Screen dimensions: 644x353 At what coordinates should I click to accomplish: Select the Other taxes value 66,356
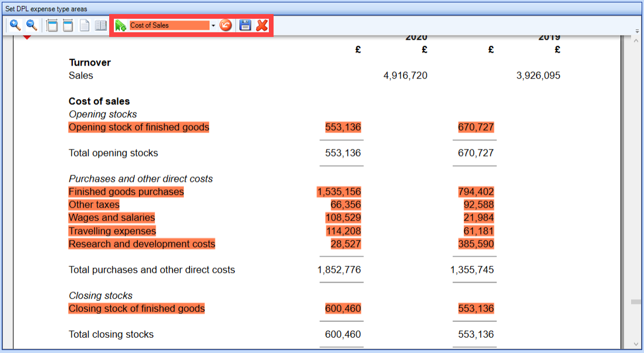pyautogui.click(x=346, y=205)
